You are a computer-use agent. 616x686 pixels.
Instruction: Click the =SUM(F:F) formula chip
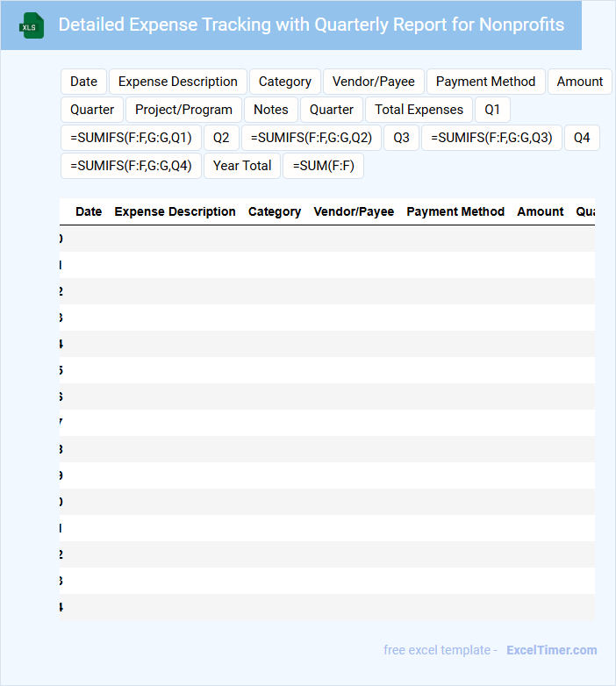(323, 166)
